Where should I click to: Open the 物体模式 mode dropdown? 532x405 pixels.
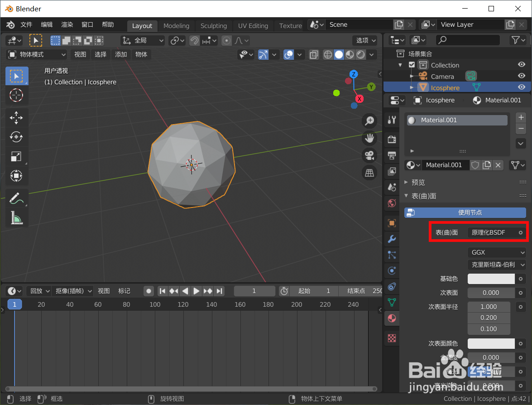37,55
